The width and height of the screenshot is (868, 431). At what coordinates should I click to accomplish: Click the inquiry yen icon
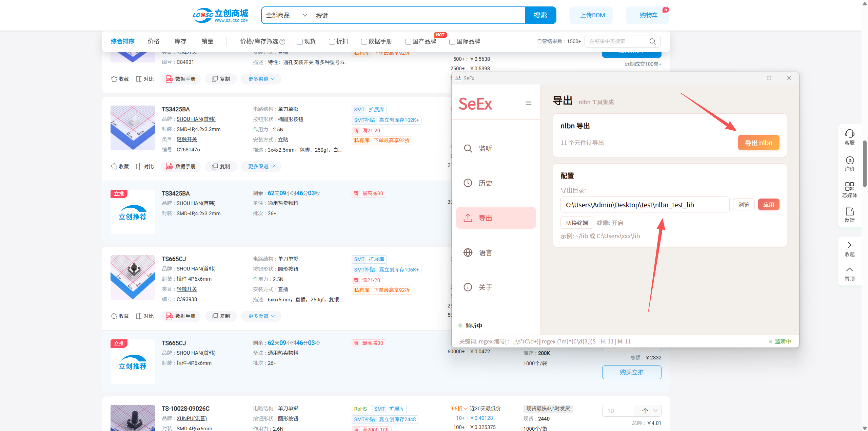849,160
